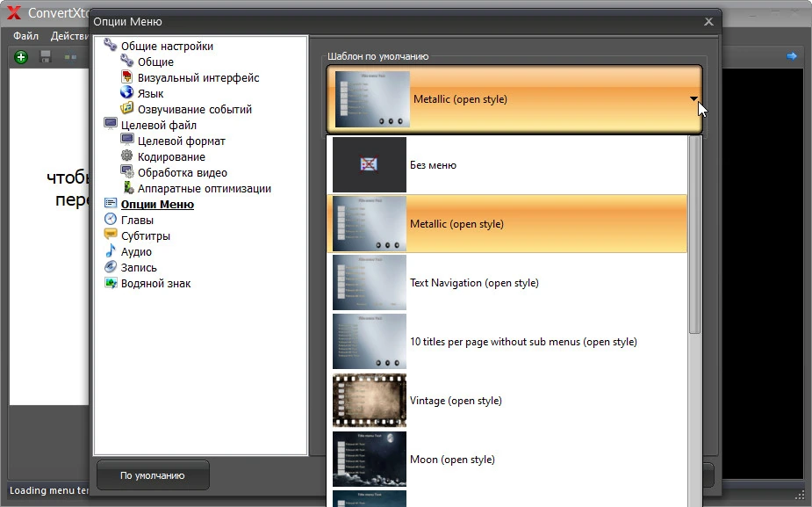This screenshot has height=507, width=812.
Task: Collapse the default template dropdown arrow
Action: (x=693, y=98)
